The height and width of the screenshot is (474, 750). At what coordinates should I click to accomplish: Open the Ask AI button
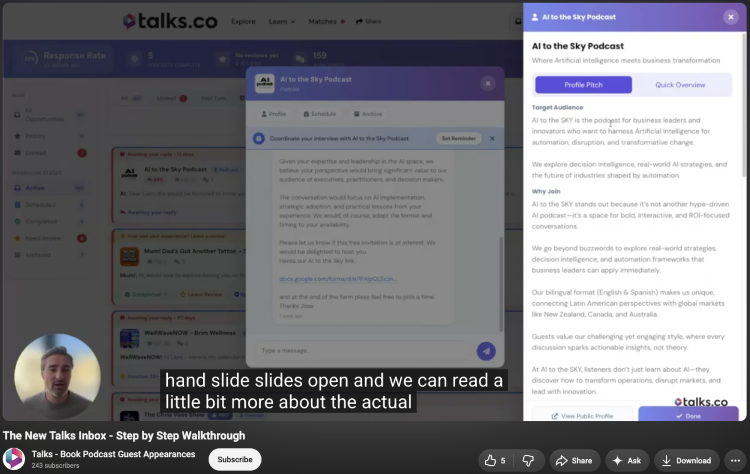tap(627, 460)
